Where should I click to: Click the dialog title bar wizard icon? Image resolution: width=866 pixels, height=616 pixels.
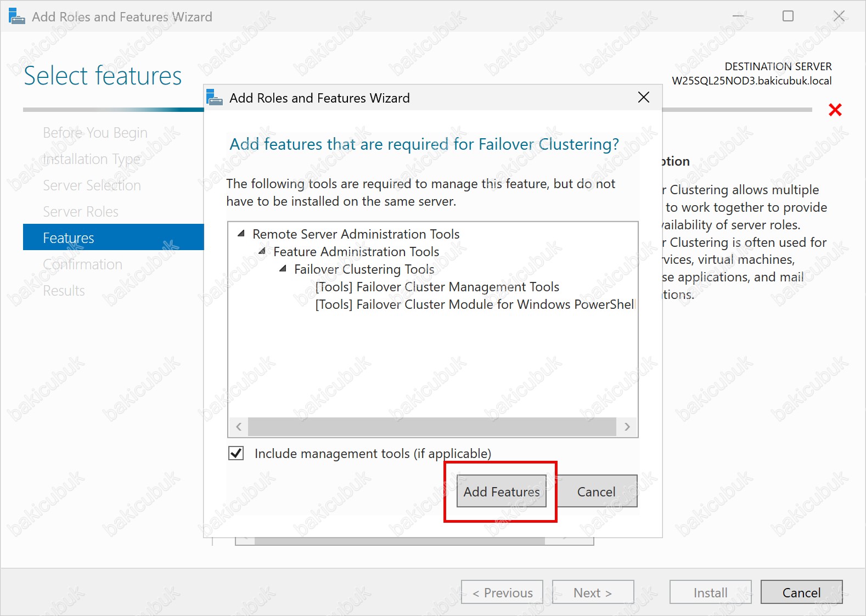pos(215,98)
